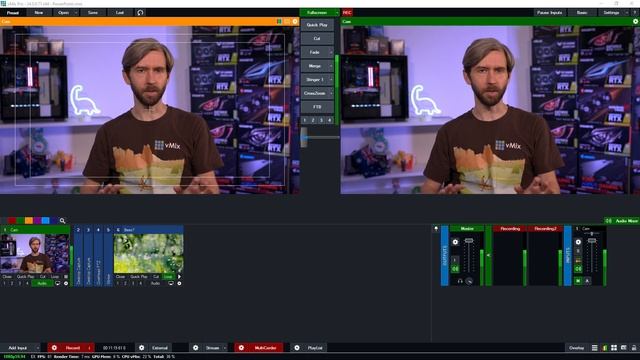Switch to grid view layout icon
Viewport: 640px width, 360px height.
tap(614, 348)
